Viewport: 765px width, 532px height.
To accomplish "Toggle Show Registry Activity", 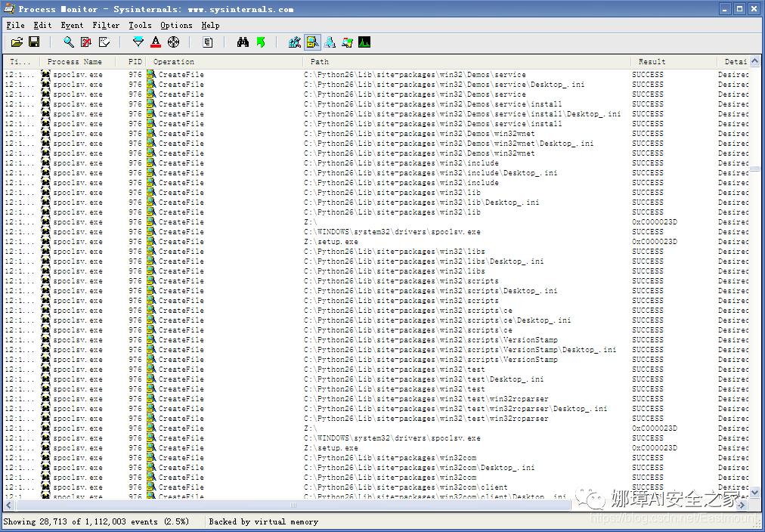I will [x=295, y=42].
